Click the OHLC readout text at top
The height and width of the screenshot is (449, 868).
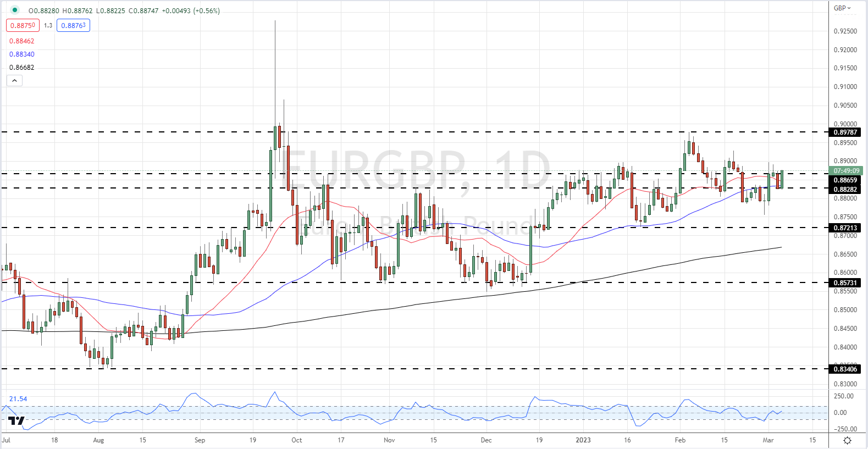[124, 11]
